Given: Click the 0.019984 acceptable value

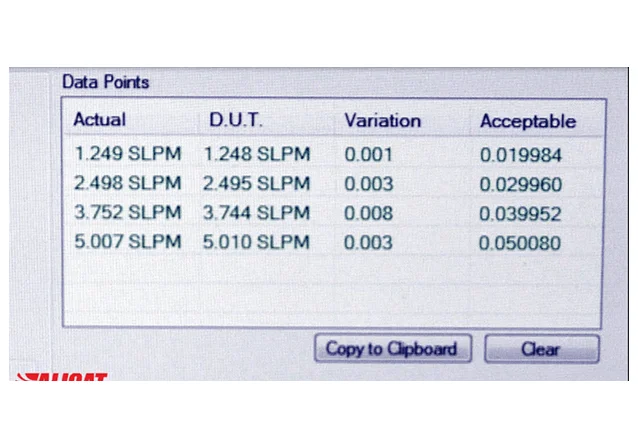Looking at the screenshot, I should [x=520, y=155].
